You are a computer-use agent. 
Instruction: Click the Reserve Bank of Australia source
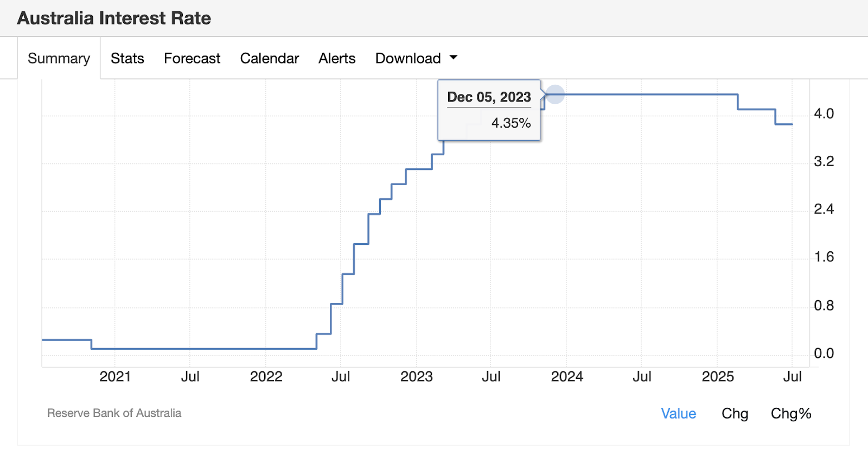coord(114,413)
